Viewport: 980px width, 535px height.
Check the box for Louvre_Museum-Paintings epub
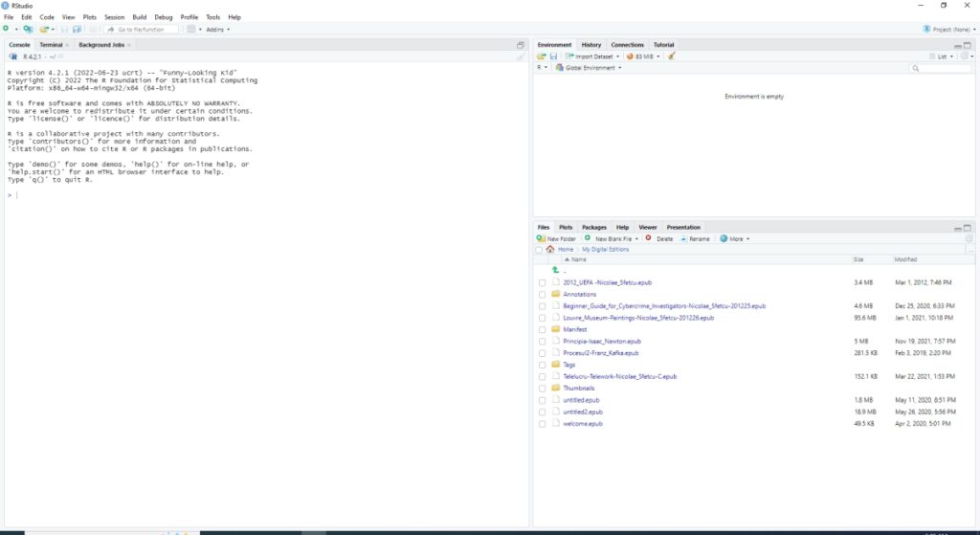point(542,318)
